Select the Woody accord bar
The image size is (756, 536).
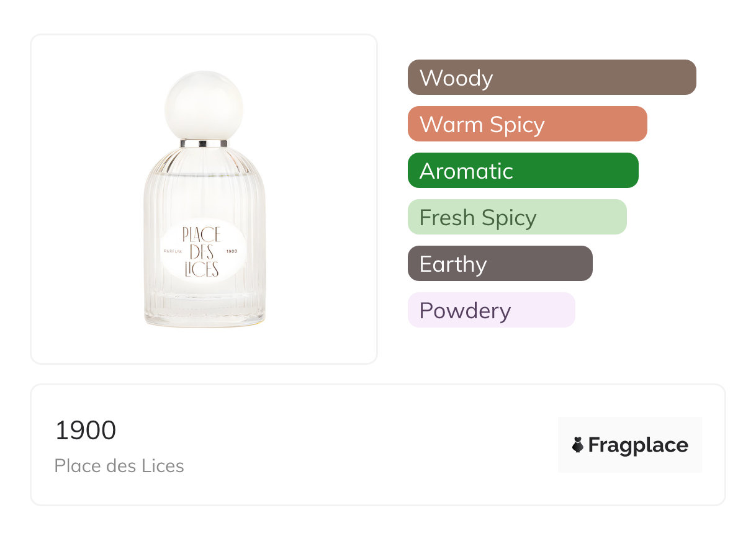point(551,78)
